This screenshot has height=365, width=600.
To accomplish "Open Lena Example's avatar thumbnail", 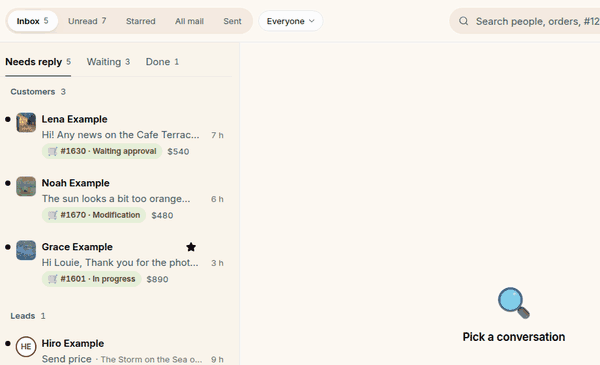I will coord(26,122).
